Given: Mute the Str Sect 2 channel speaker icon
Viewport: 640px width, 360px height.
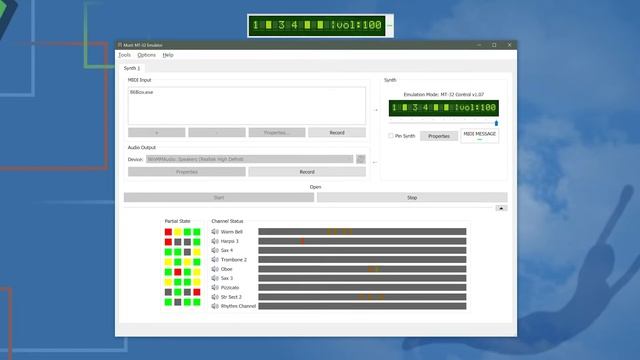Looking at the screenshot, I should 215,297.
